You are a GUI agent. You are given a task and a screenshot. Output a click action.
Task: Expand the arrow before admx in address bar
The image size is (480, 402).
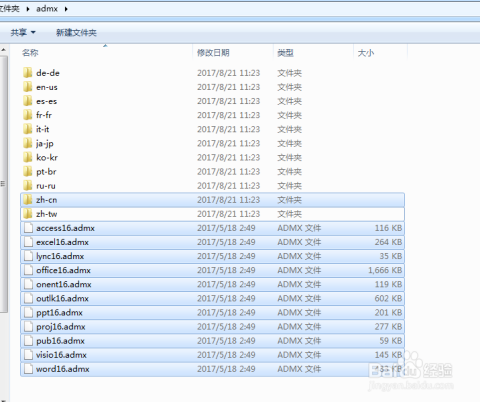pyautogui.click(x=28, y=9)
